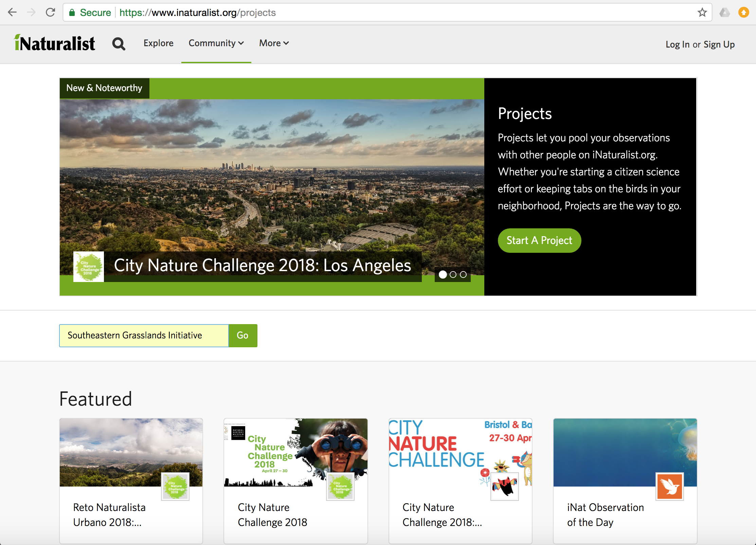Click the project search input field
Screen dimensions: 756x545
coord(144,335)
